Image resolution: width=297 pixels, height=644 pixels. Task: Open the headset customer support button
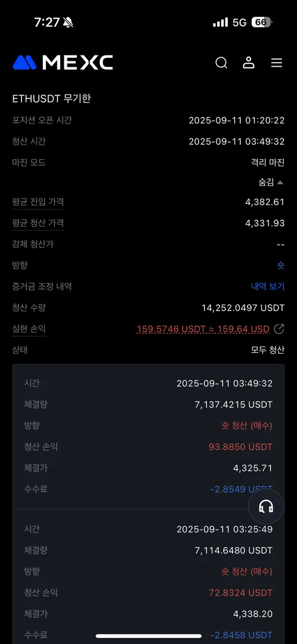(266, 507)
